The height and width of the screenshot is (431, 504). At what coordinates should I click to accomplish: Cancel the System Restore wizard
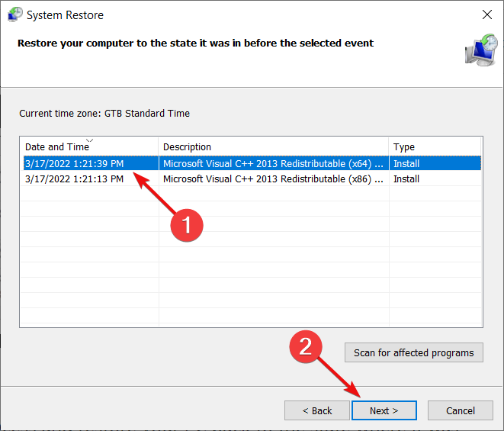(461, 410)
